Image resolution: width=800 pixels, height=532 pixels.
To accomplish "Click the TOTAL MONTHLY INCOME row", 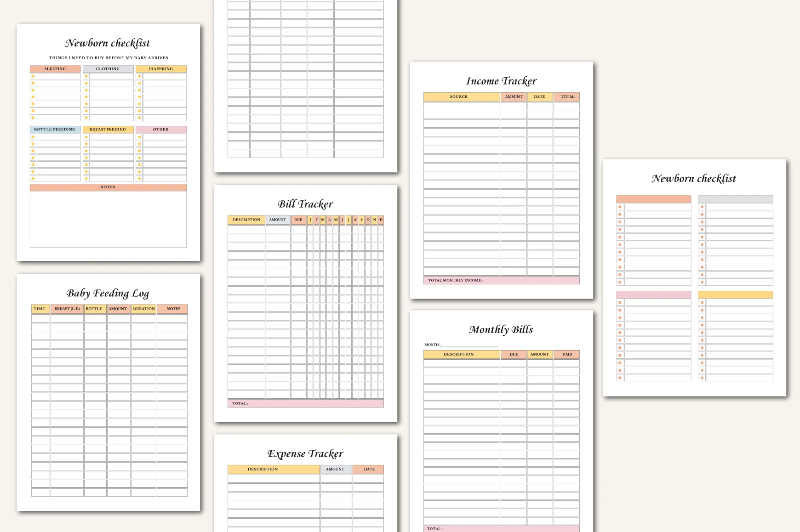I will coord(502,280).
